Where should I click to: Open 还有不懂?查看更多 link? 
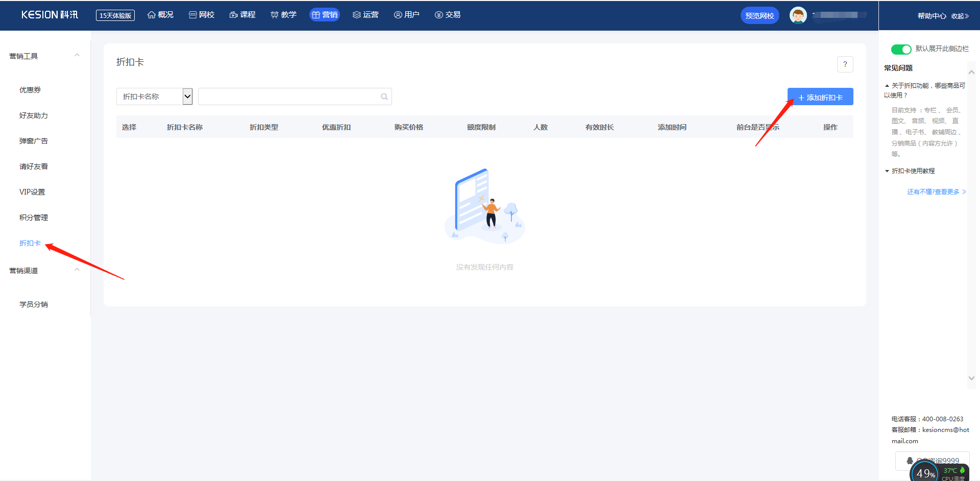pyautogui.click(x=936, y=192)
